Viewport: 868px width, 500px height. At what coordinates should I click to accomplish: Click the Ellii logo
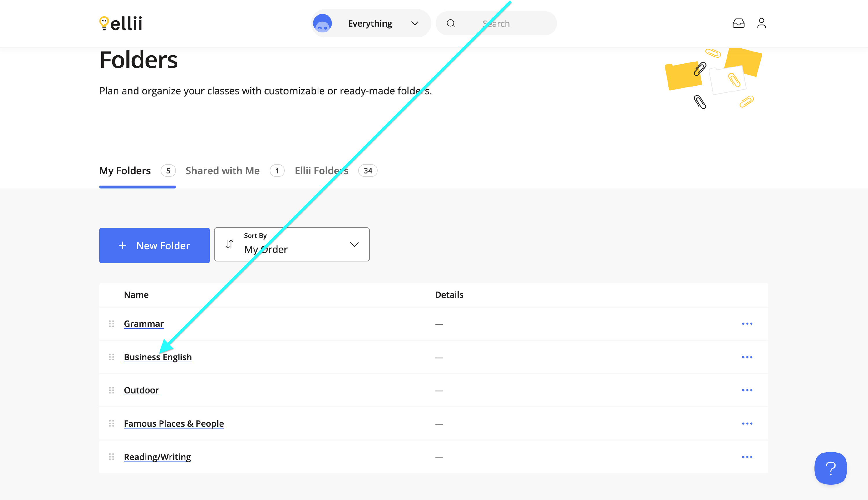pyautogui.click(x=120, y=23)
